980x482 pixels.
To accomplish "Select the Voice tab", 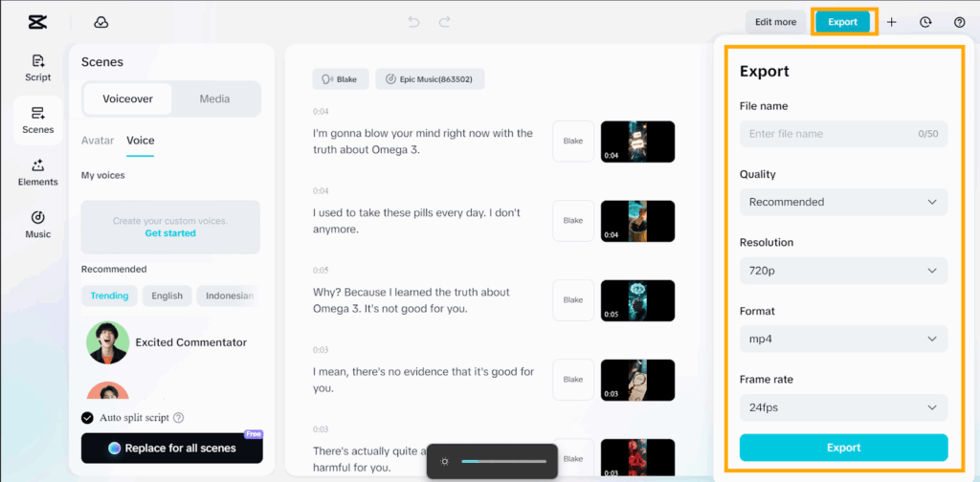I will (x=141, y=141).
